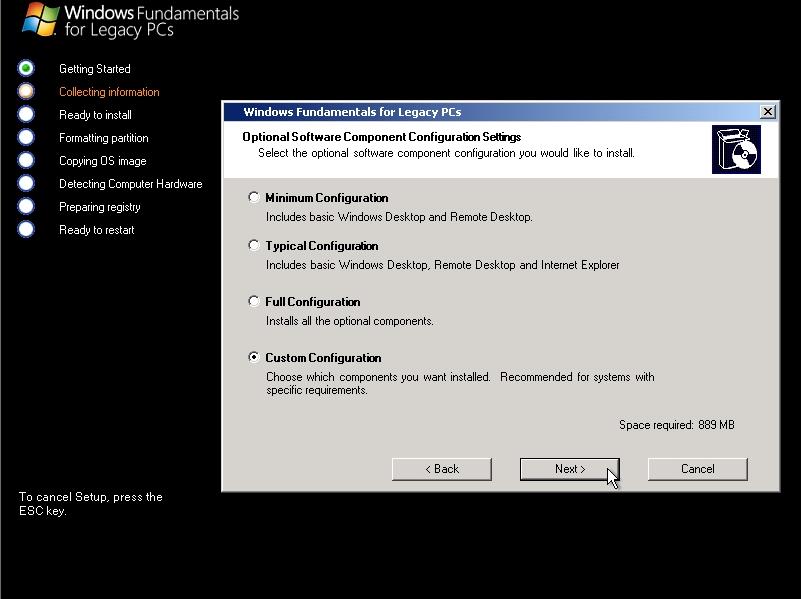This screenshot has height=599, width=801.
Task: Click the orange Collecting information step indicator
Action: (26, 91)
